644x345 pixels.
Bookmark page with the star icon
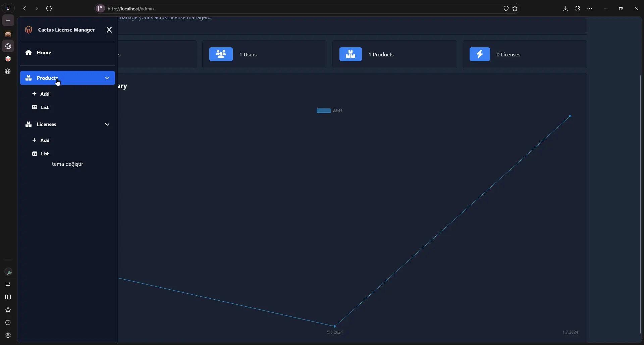click(515, 9)
